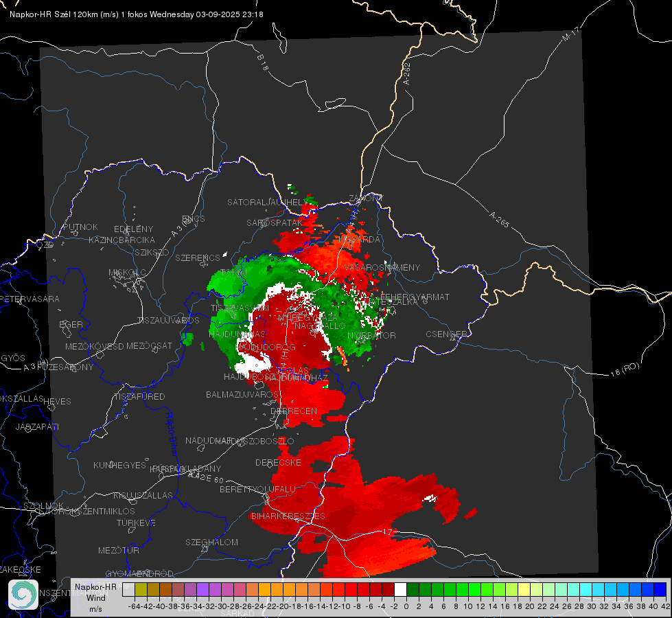The height and width of the screenshot is (618, 672).
Task: Select the olive swatch right of -64
Action: click(x=141, y=590)
